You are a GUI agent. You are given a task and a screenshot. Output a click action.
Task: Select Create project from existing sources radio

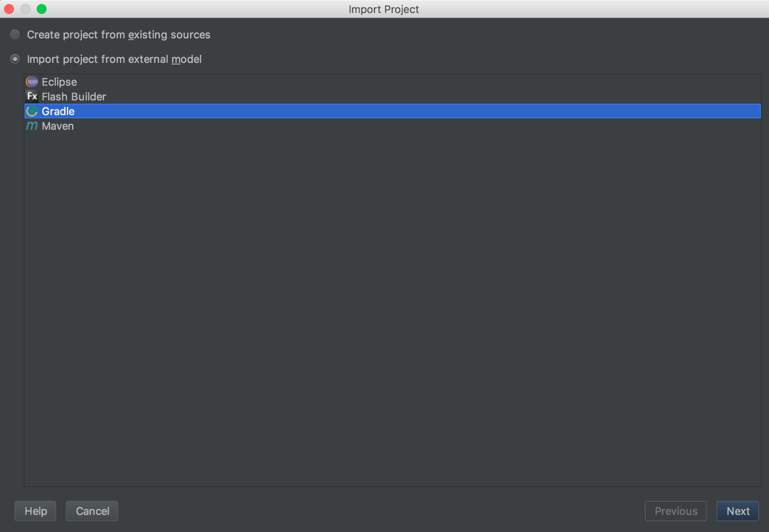(x=15, y=35)
